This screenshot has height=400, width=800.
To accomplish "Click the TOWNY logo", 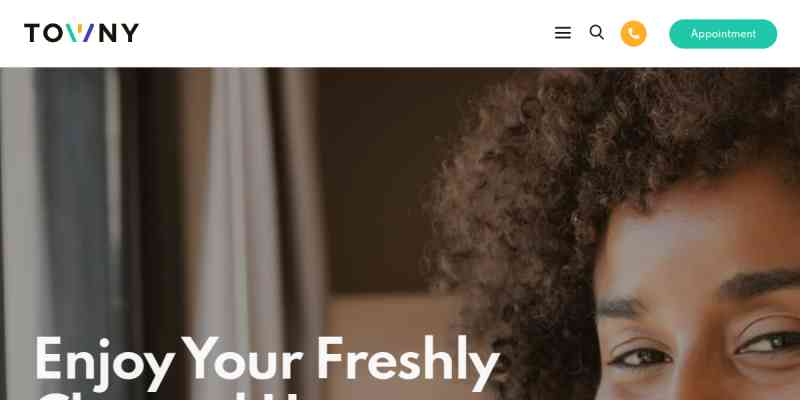I will coord(81,33).
